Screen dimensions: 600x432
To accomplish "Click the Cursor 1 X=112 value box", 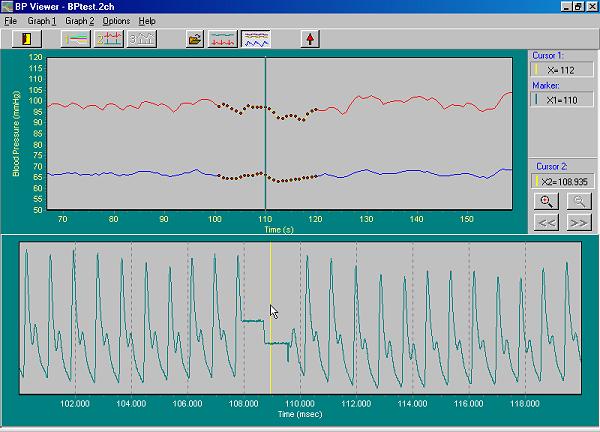I will coord(562,70).
